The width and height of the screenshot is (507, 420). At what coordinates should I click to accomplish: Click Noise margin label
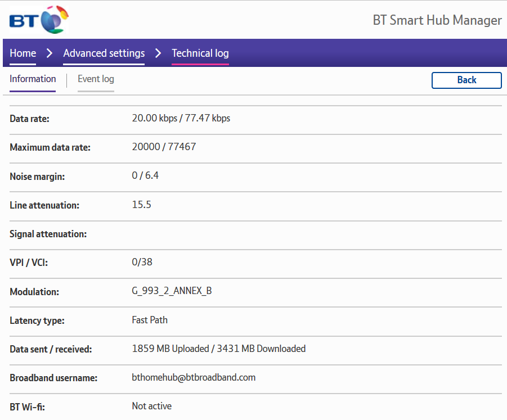click(37, 177)
